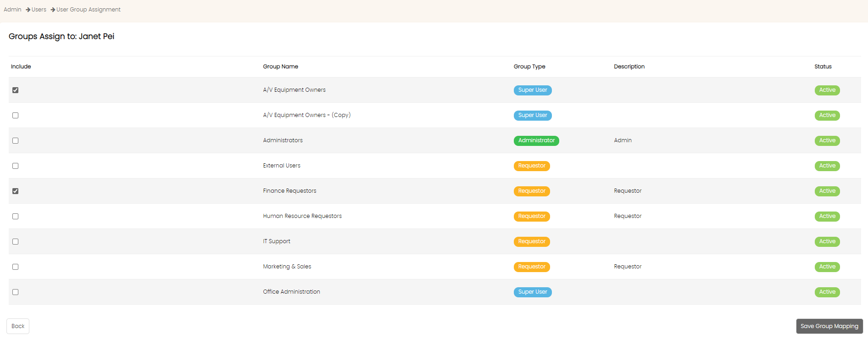Select the A/V Equipment Owners group name
The width and height of the screenshot is (868, 340).
[x=295, y=90]
